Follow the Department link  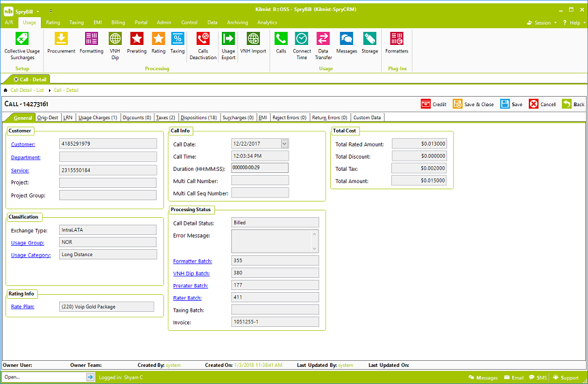(25, 157)
